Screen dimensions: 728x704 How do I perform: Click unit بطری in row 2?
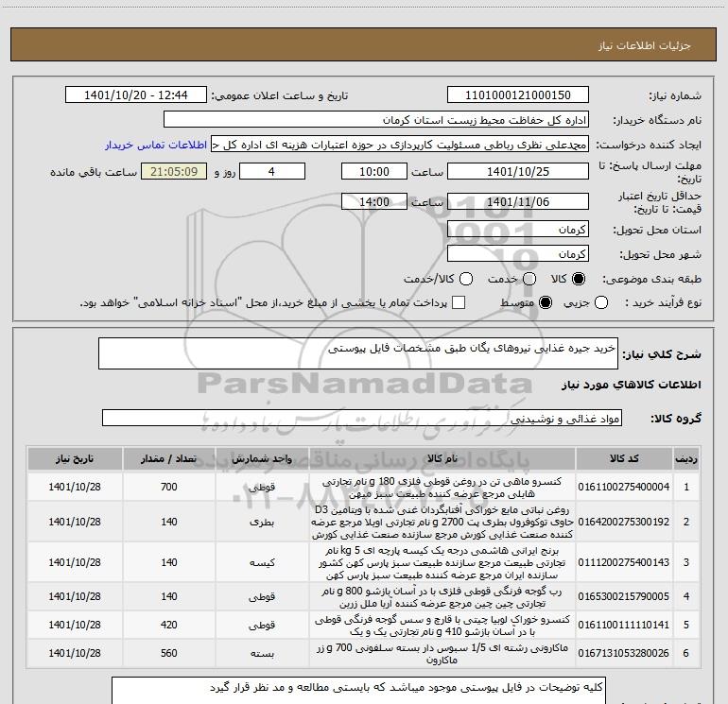(262, 522)
